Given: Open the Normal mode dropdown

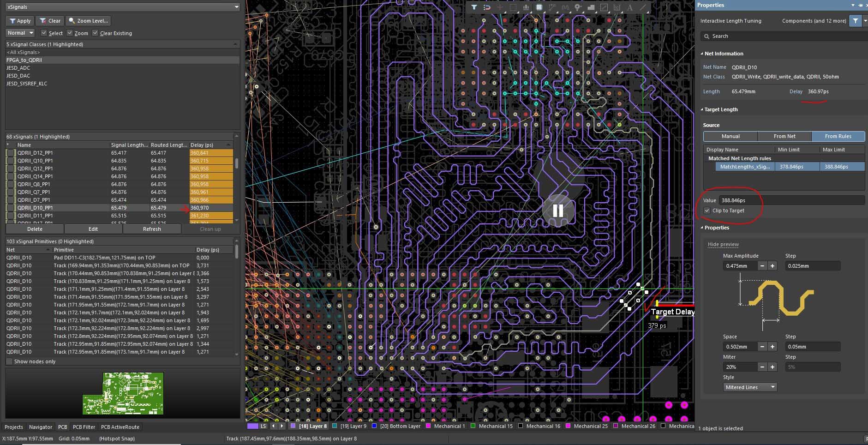Looking at the screenshot, I should click(20, 33).
